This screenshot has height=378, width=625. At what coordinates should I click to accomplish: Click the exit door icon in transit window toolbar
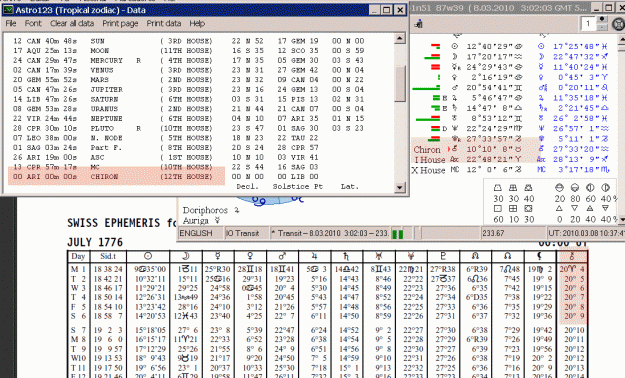419,24
